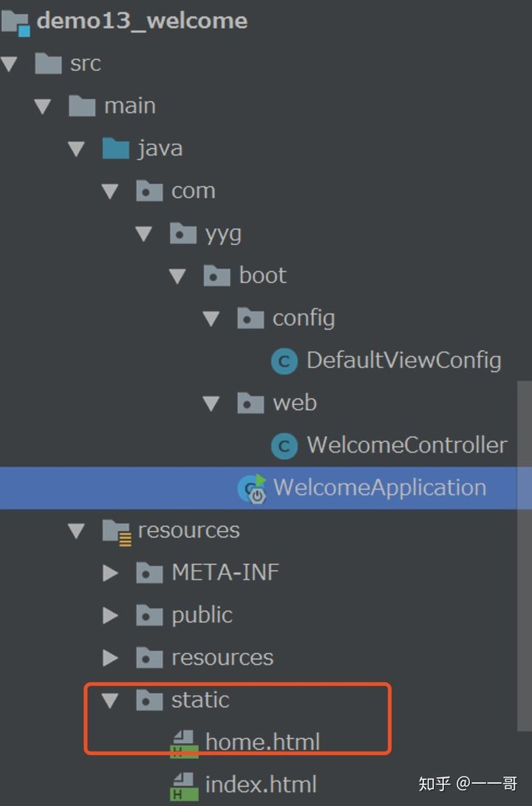Select the boot package label
532x806 pixels.
tap(262, 276)
